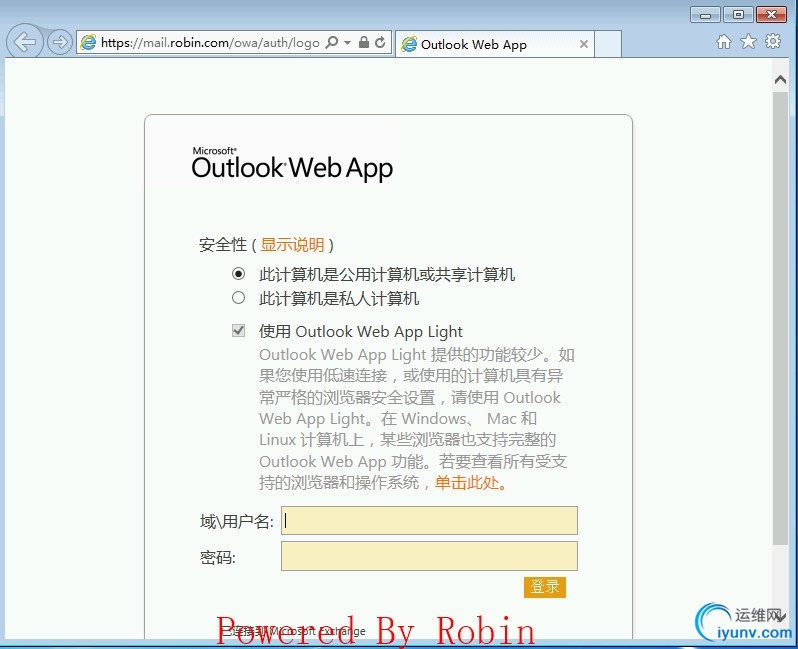The height and width of the screenshot is (649, 798).
Task: Go back with the browser Back arrow
Action: (x=25, y=42)
